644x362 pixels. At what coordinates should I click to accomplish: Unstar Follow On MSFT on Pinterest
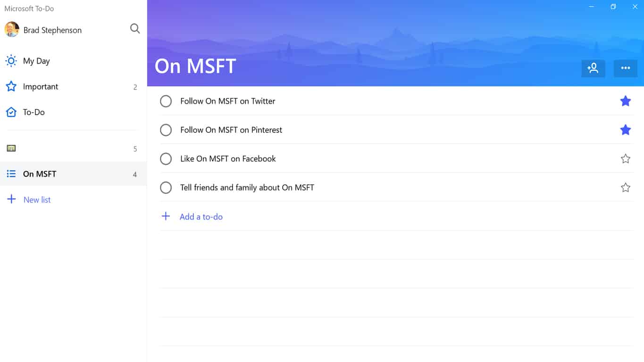(x=626, y=130)
